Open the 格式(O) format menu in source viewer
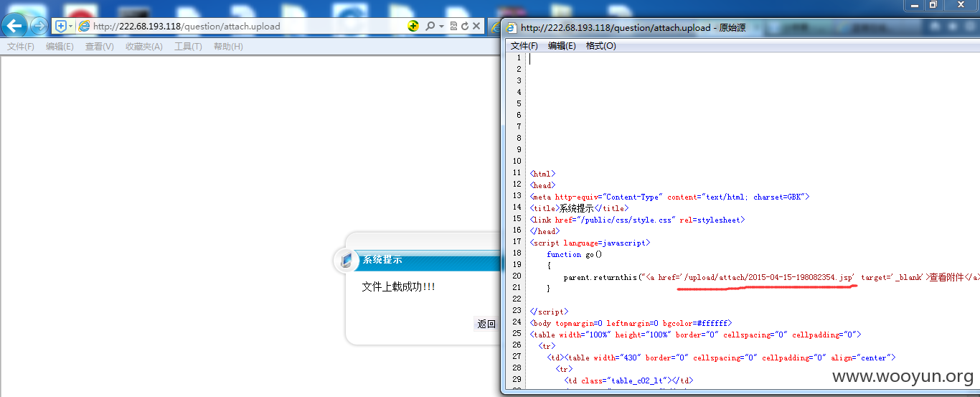This screenshot has height=397, width=980. [600, 45]
